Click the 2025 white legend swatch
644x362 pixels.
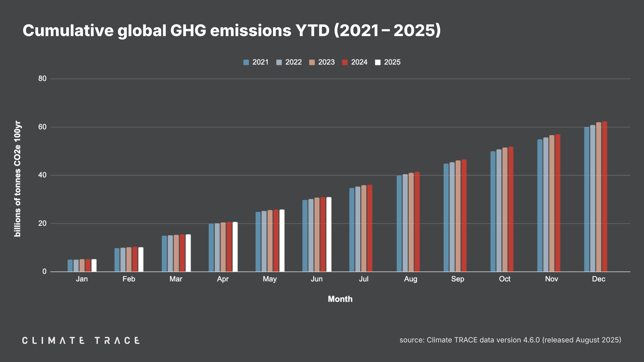pyautogui.click(x=378, y=62)
